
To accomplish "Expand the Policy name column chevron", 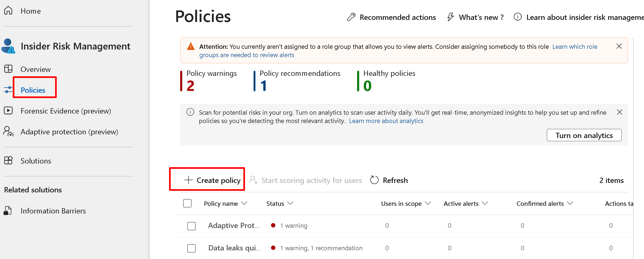I will (244, 203).
